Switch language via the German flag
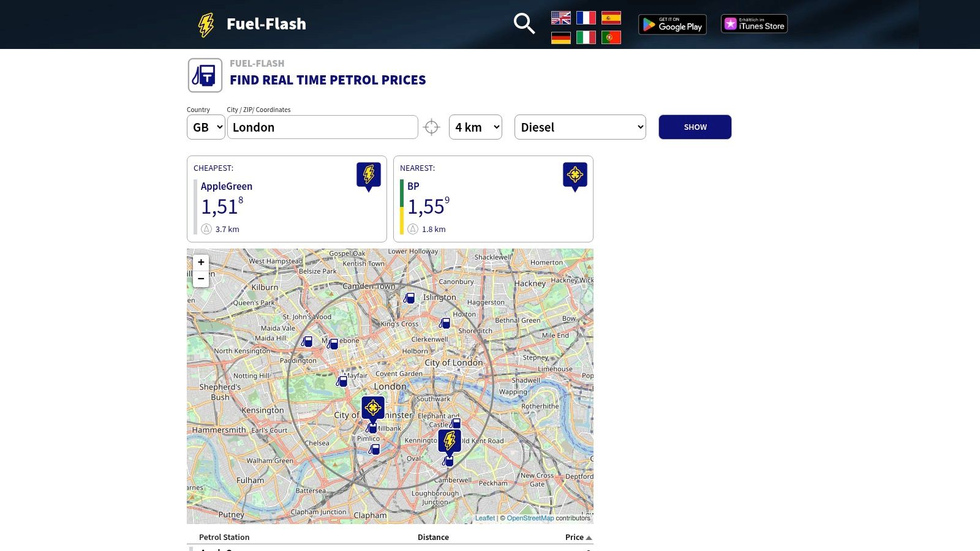This screenshot has width=980, height=551. [x=561, y=37]
